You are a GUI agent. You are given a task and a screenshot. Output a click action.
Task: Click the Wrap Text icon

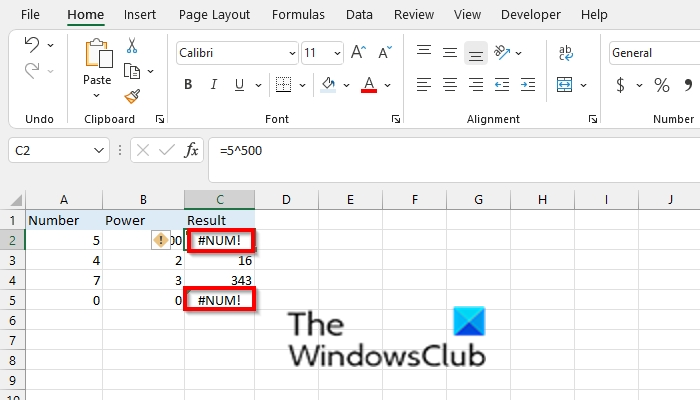pos(566,53)
